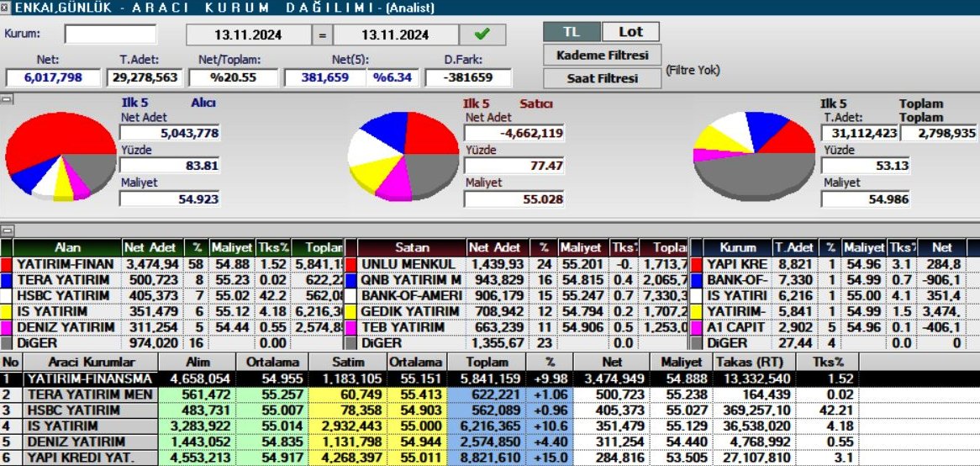
Task: Click UNLU MENKUL in Satan table
Action: coord(412,264)
